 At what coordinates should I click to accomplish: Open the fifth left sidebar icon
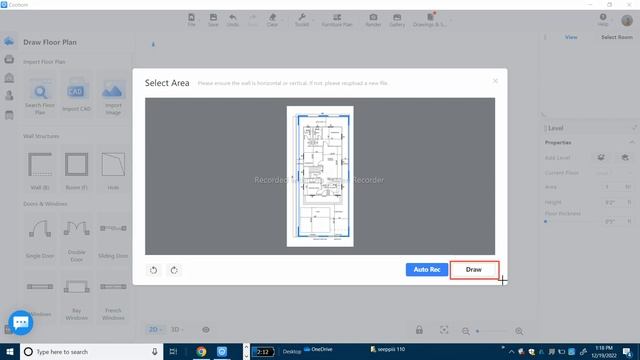[x=9, y=115]
